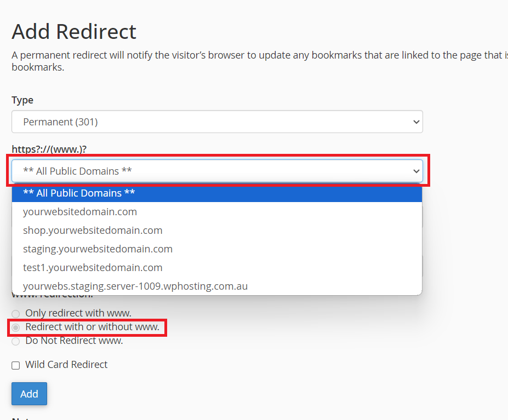The height and width of the screenshot is (420, 508).
Task: Choose test1.yourwebsitedomain.com option
Action: [93, 268]
